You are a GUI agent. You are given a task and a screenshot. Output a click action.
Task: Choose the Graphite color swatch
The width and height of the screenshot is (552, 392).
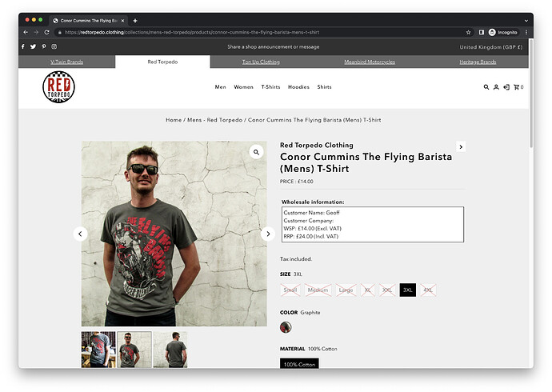[286, 327]
